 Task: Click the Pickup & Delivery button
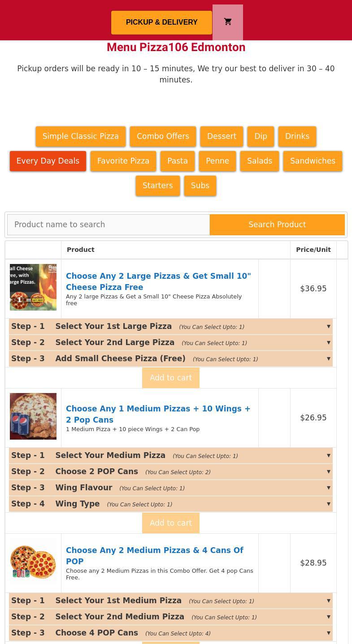161,22
